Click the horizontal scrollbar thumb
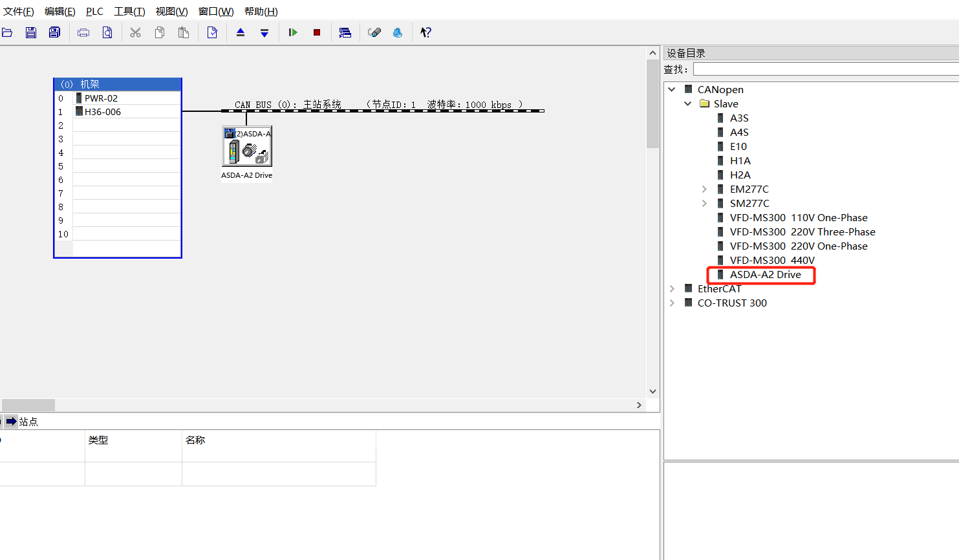 (x=28, y=405)
